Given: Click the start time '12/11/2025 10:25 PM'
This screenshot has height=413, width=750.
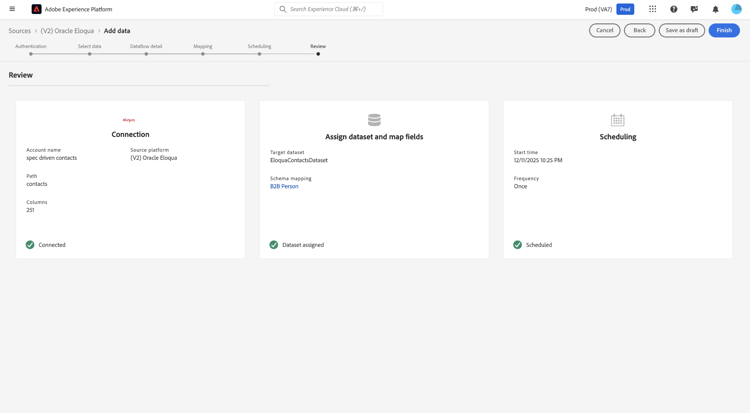Looking at the screenshot, I should [x=538, y=160].
